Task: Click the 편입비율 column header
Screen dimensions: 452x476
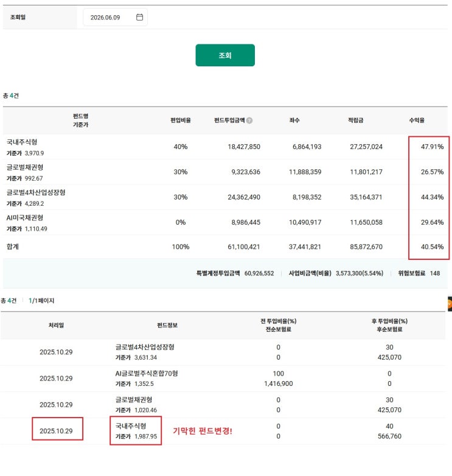Action: point(181,120)
